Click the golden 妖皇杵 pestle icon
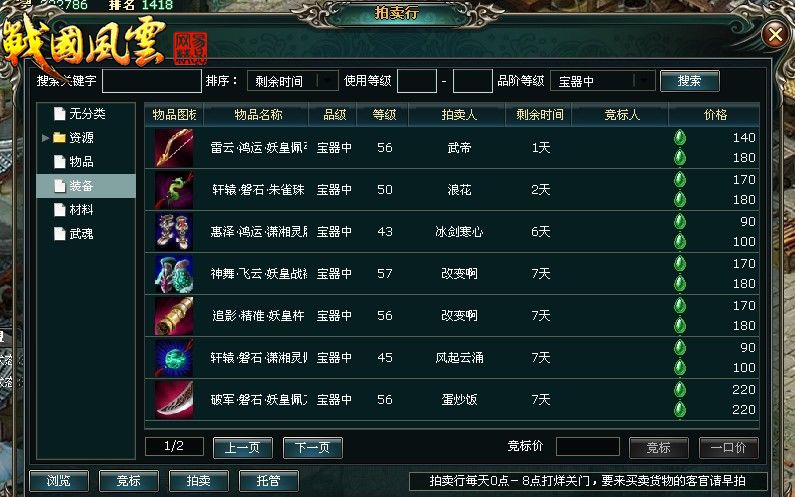795x497 pixels. tap(174, 316)
